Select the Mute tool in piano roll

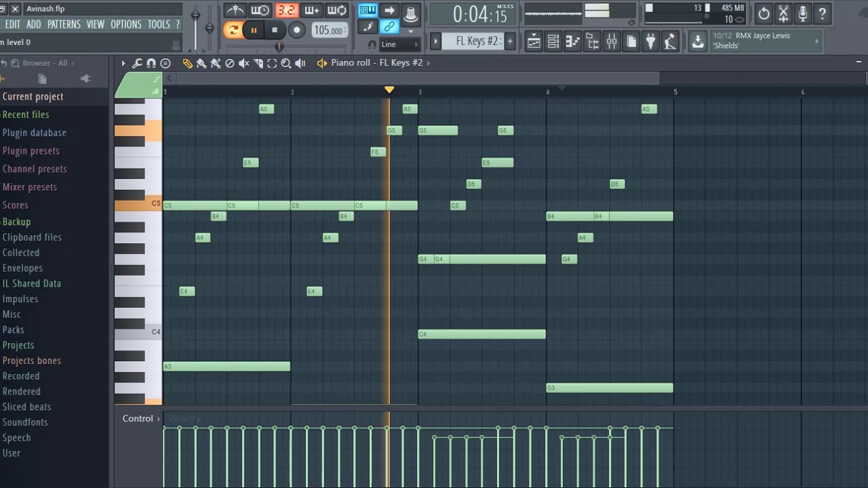243,63
